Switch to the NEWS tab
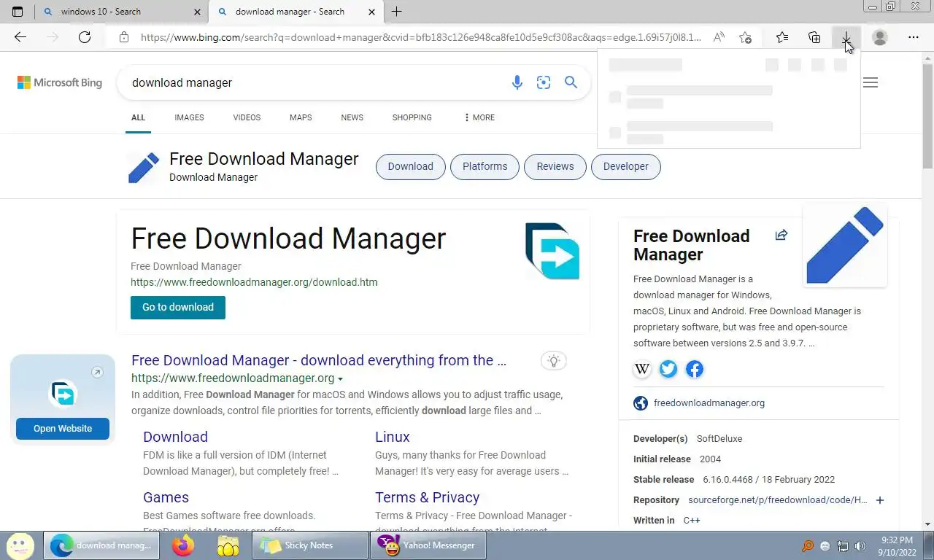Image resolution: width=934 pixels, height=560 pixels. (352, 117)
